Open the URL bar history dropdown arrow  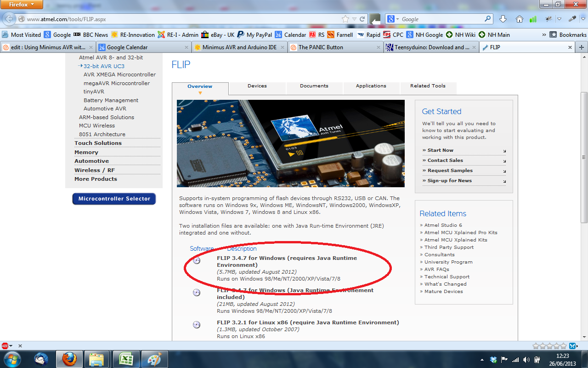tap(354, 19)
